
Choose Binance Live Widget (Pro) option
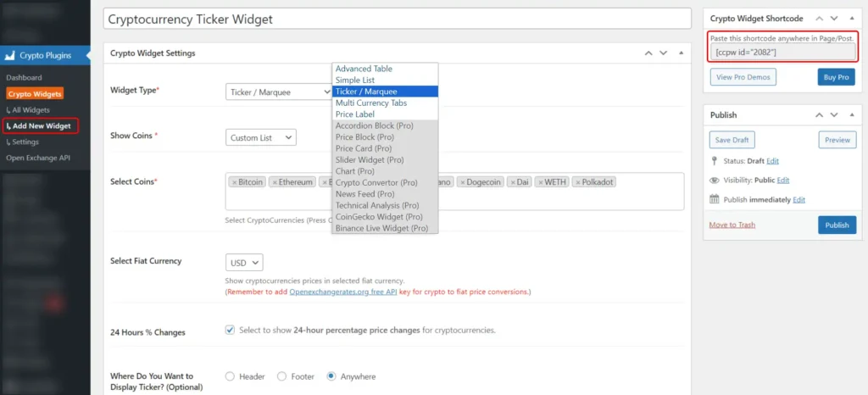click(386, 228)
